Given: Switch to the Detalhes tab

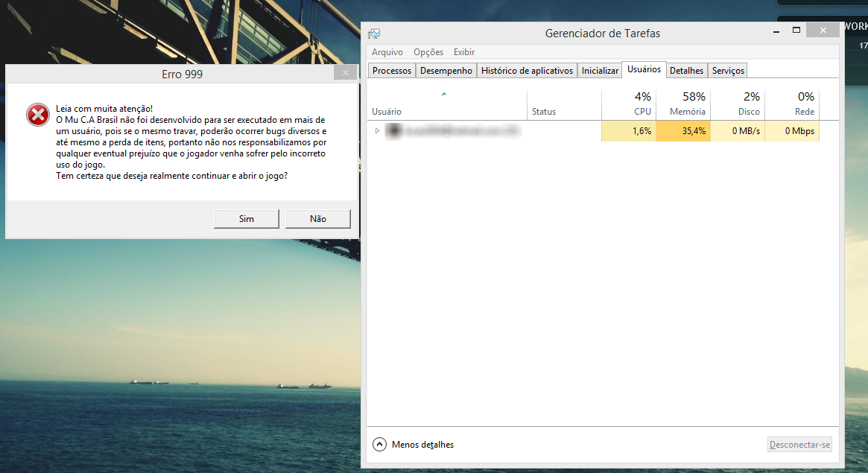Looking at the screenshot, I should click(x=686, y=71).
